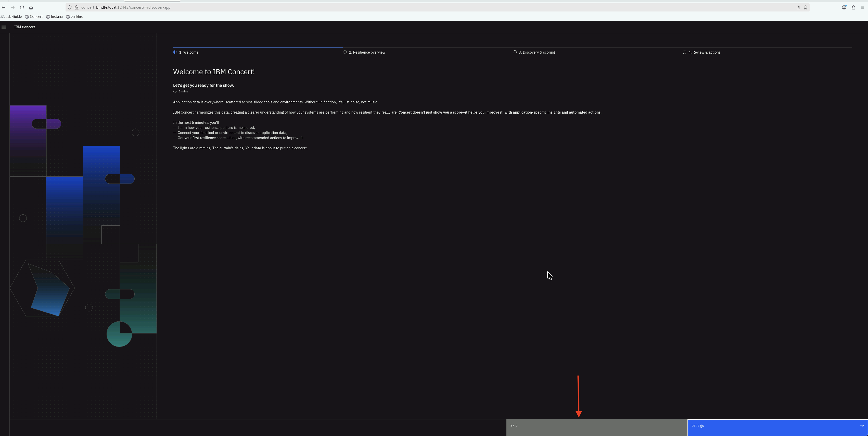Open the Concert bookmark

click(34, 17)
